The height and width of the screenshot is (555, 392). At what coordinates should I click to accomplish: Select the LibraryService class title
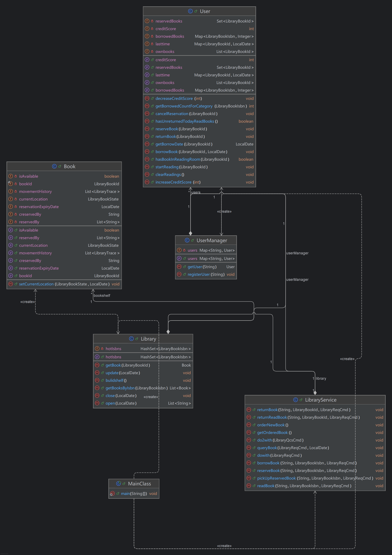321,400
